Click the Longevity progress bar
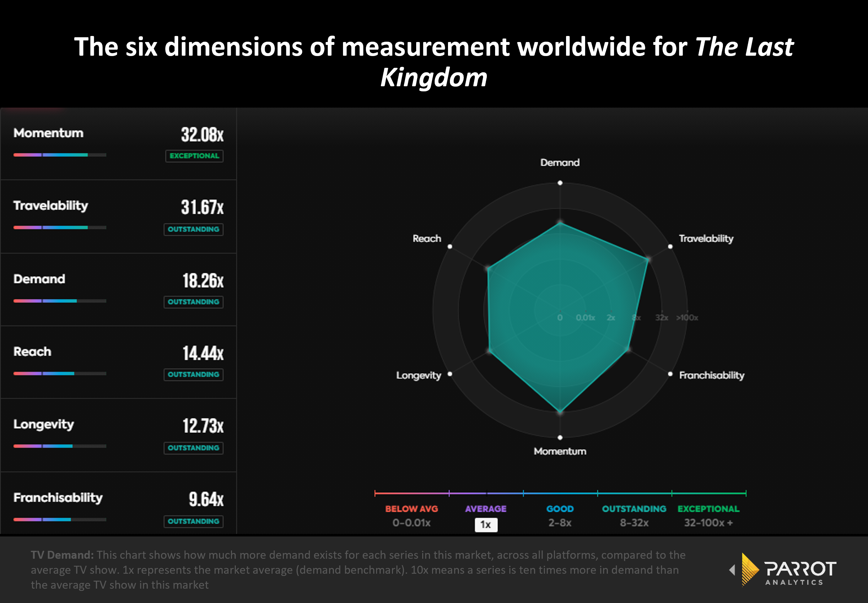Image resolution: width=868 pixels, height=603 pixels. click(59, 446)
